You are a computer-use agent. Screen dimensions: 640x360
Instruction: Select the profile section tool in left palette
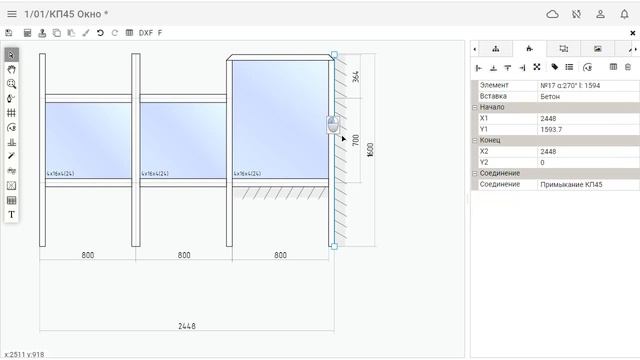coord(11,142)
